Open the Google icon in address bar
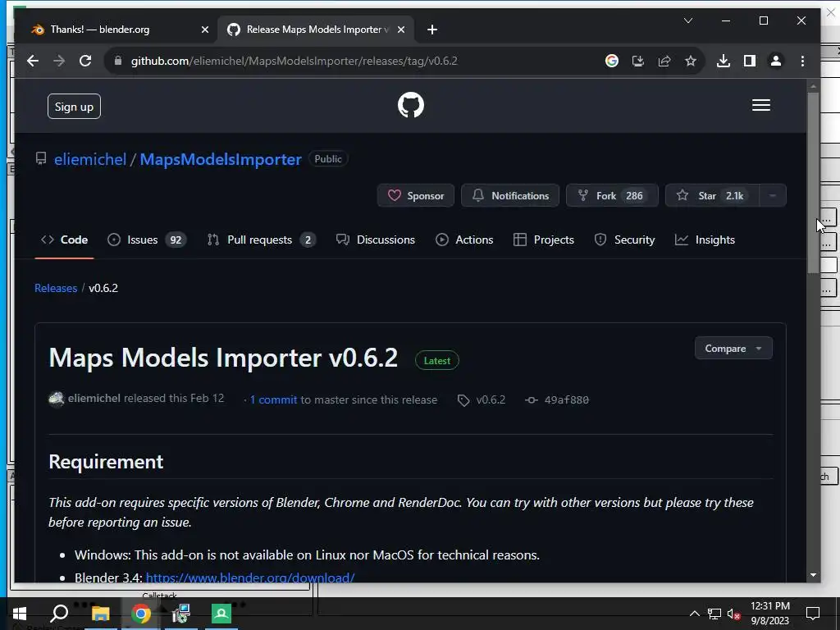Viewport: 840px width, 630px height. click(x=612, y=61)
